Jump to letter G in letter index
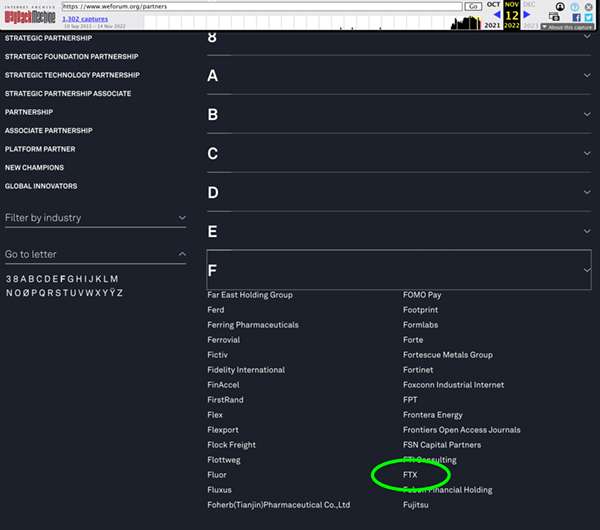Viewport: 600px width, 530px height. coord(70,279)
